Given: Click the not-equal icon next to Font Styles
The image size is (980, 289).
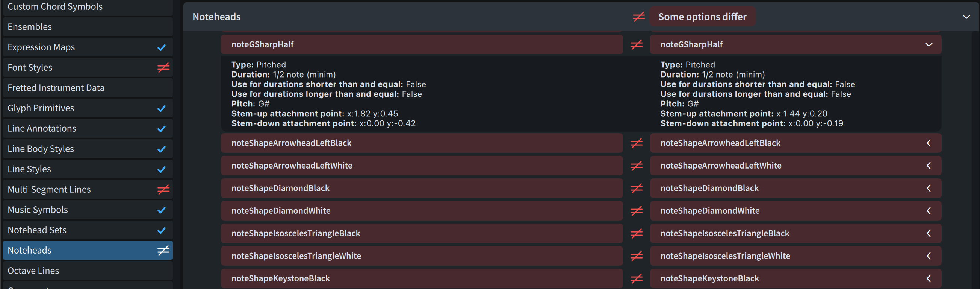Looking at the screenshot, I should click(163, 68).
